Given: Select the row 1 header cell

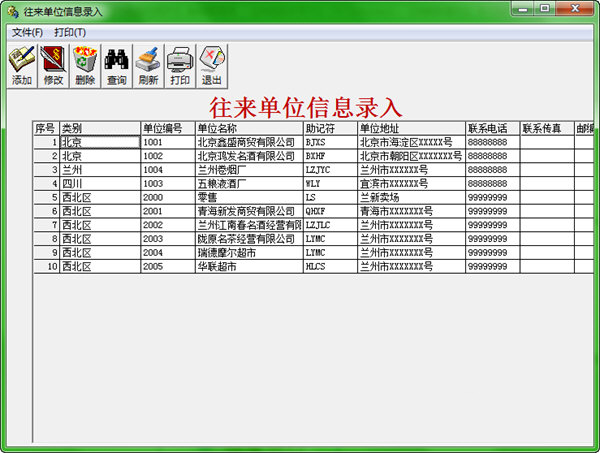Looking at the screenshot, I should point(46,142).
